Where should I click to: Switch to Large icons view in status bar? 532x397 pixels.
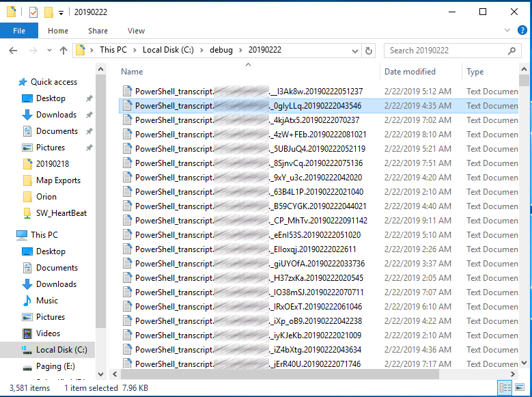pyautogui.click(x=520, y=387)
